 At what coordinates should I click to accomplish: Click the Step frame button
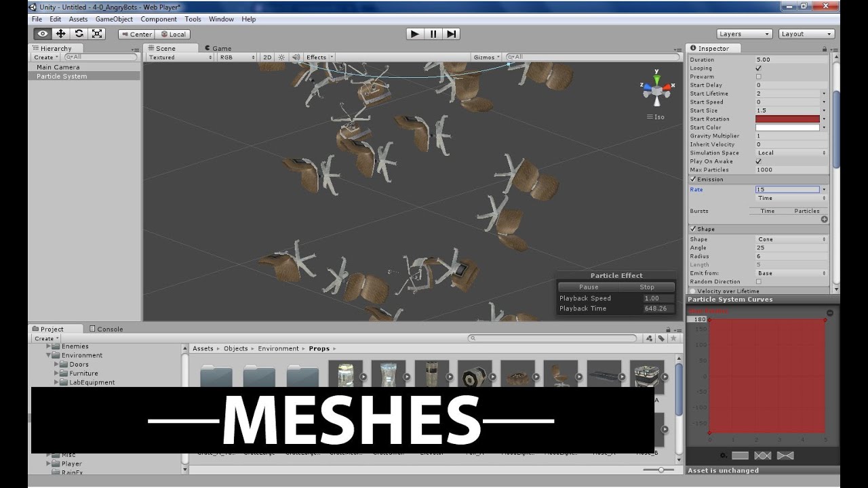452,34
